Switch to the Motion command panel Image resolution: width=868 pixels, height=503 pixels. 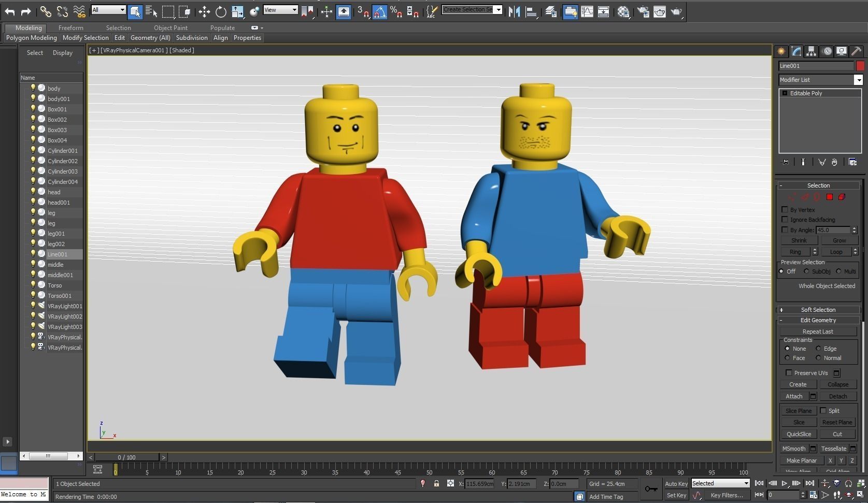(827, 51)
